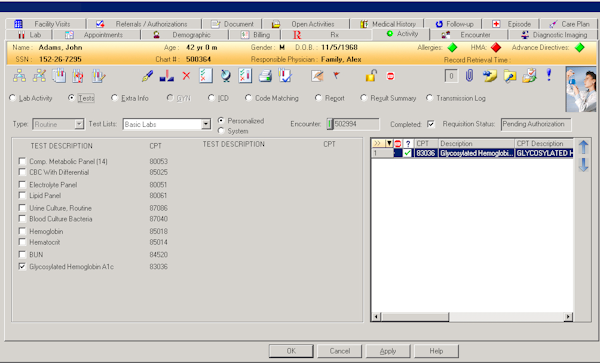Click the printer toolbar icon

coord(265,76)
